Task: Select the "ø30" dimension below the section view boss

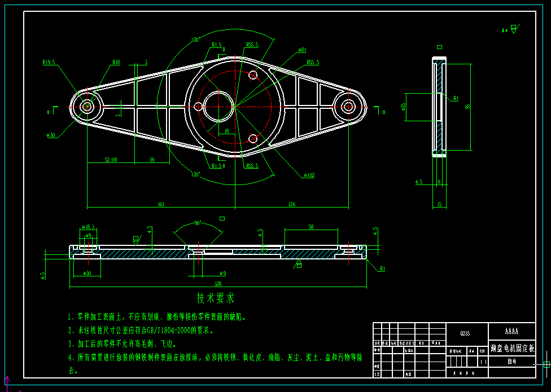Action: coord(87,273)
